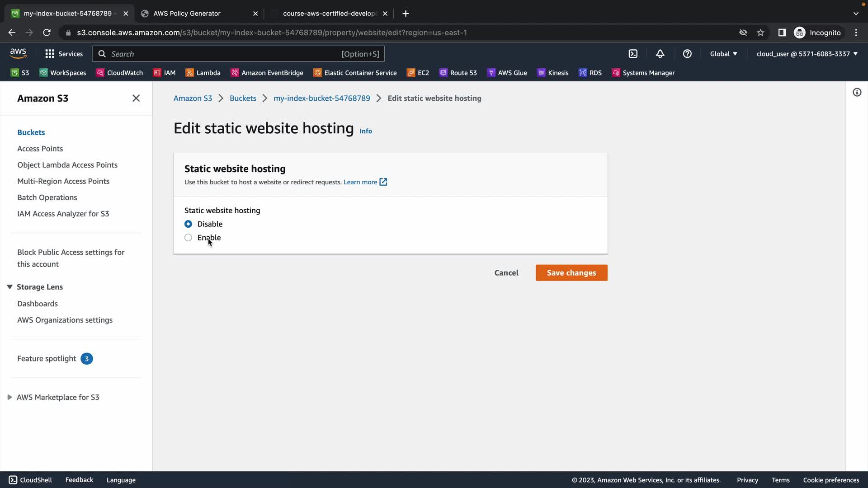The height and width of the screenshot is (488, 868).
Task: Open the cloud_user account dropdown
Action: pyautogui.click(x=807, y=54)
